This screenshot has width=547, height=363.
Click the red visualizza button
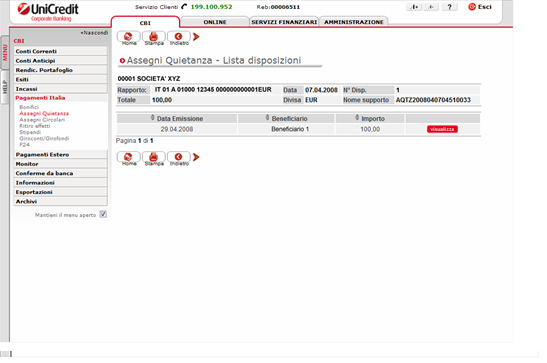(442, 129)
